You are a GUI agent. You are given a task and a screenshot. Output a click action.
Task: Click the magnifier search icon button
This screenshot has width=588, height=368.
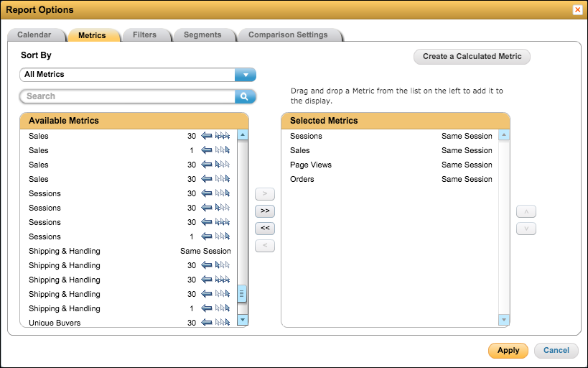(x=245, y=96)
